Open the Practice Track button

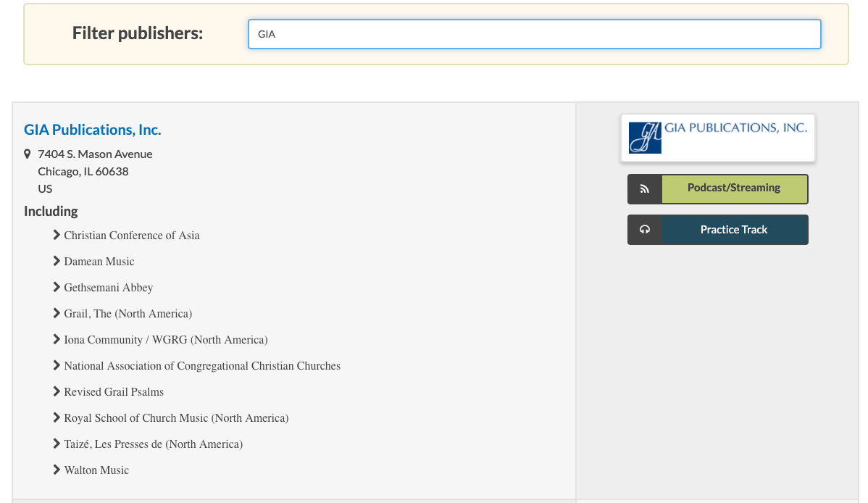pyautogui.click(x=718, y=229)
